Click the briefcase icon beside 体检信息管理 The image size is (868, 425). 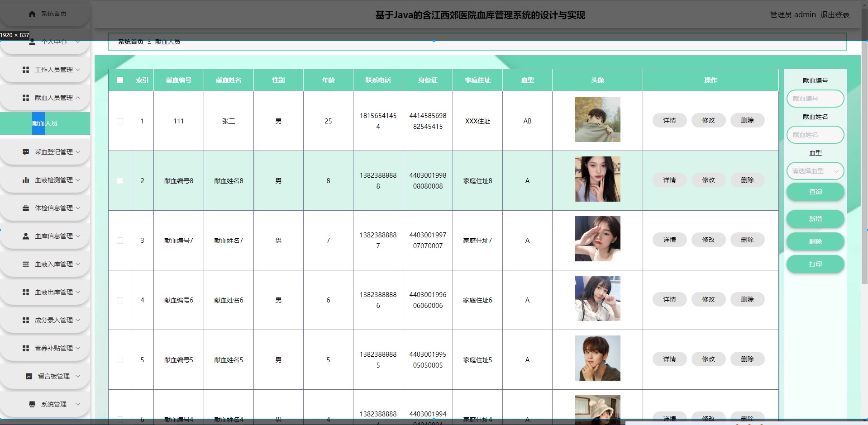tap(26, 208)
